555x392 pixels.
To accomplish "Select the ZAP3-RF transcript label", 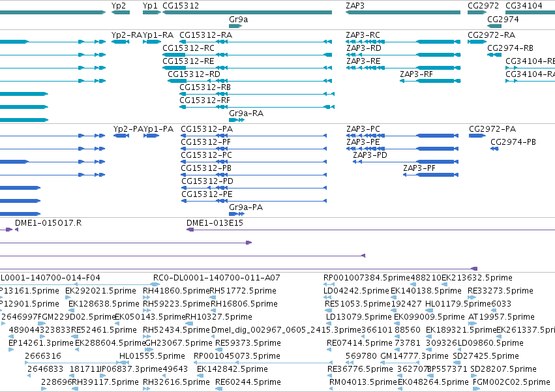I will pyautogui.click(x=416, y=74).
